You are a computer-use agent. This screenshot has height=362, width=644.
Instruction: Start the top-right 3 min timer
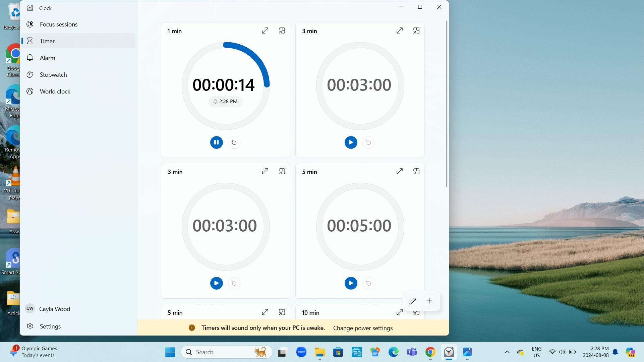click(351, 142)
